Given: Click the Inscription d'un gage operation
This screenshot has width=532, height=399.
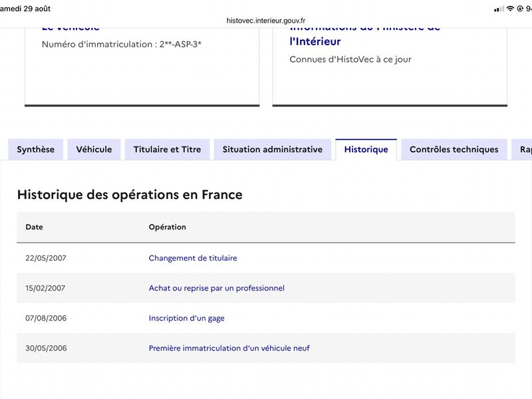Looking at the screenshot, I should 187,319.
